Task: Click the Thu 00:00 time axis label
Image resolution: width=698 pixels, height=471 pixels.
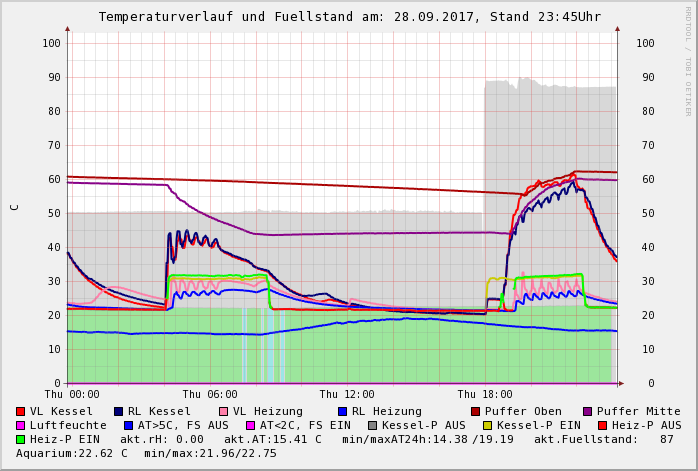Action: [72, 394]
